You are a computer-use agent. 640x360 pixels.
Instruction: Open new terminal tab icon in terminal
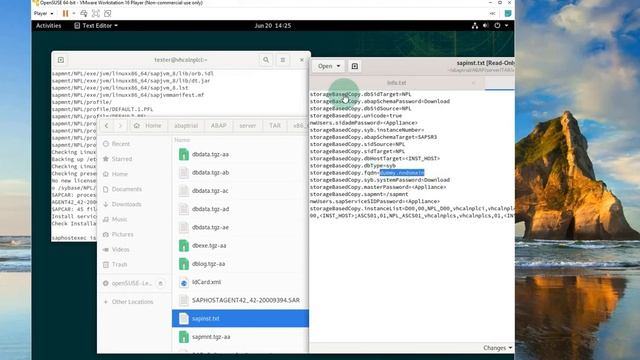coord(61,60)
